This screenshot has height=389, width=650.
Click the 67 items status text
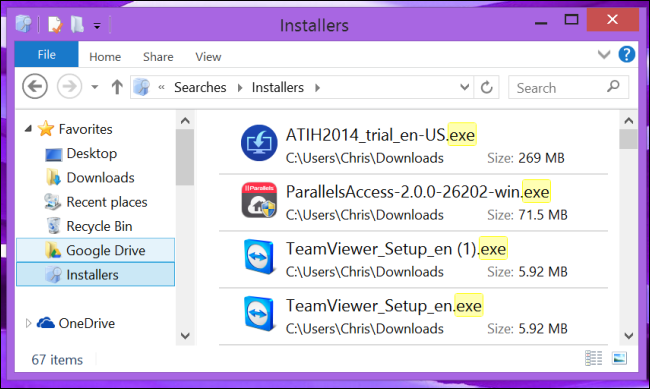(x=57, y=360)
